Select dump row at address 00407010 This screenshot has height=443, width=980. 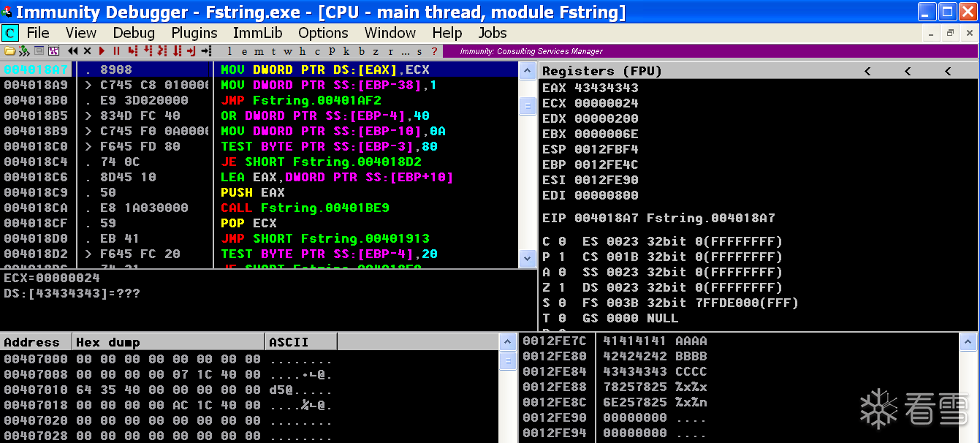(x=168, y=390)
